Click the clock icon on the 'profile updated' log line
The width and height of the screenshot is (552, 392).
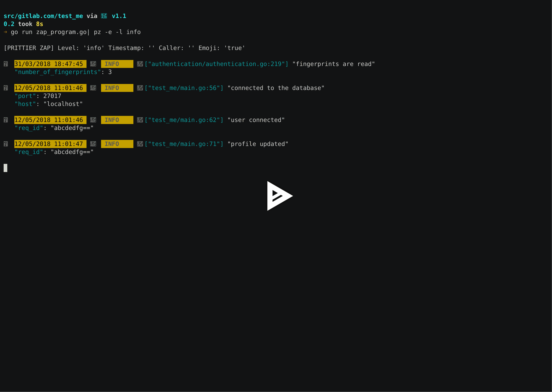tap(6, 144)
